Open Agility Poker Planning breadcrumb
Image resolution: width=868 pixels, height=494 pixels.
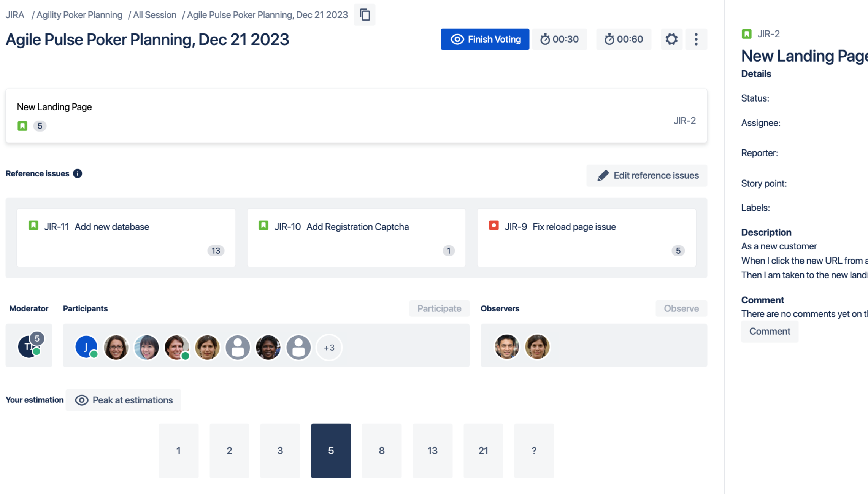click(x=79, y=15)
